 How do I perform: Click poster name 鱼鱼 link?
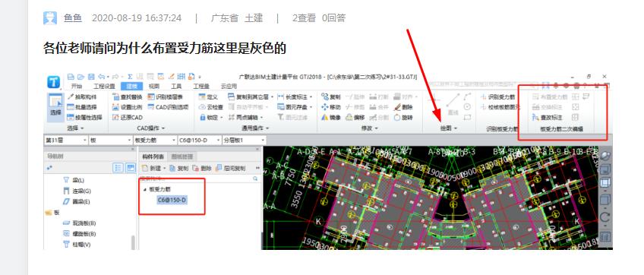73,18
